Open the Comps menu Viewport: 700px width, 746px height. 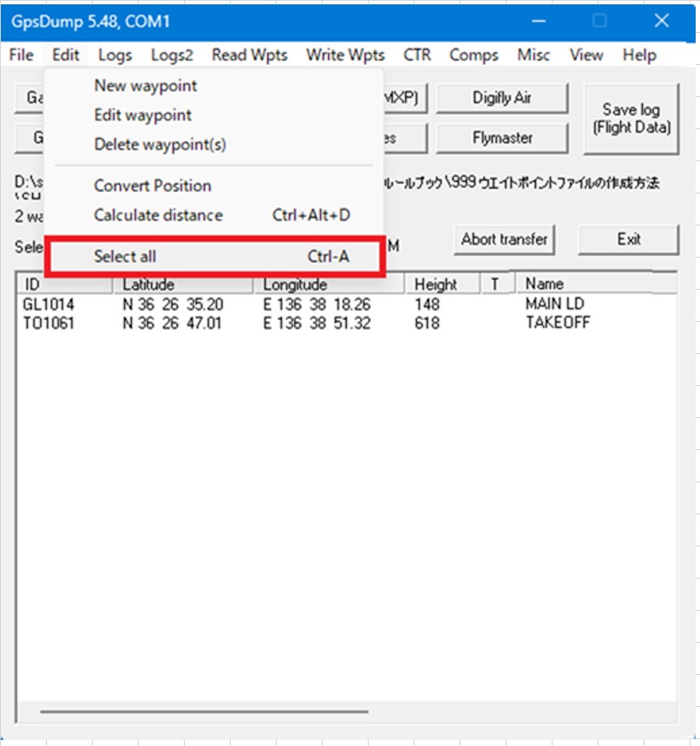coord(474,55)
